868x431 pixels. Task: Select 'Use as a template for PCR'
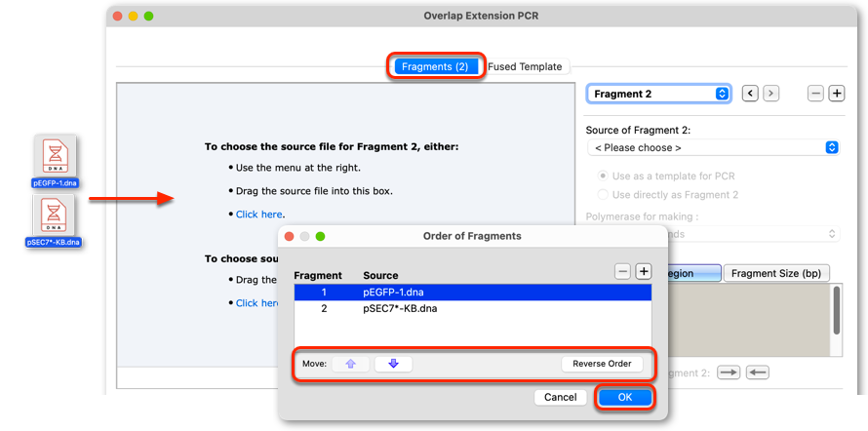[x=666, y=176]
